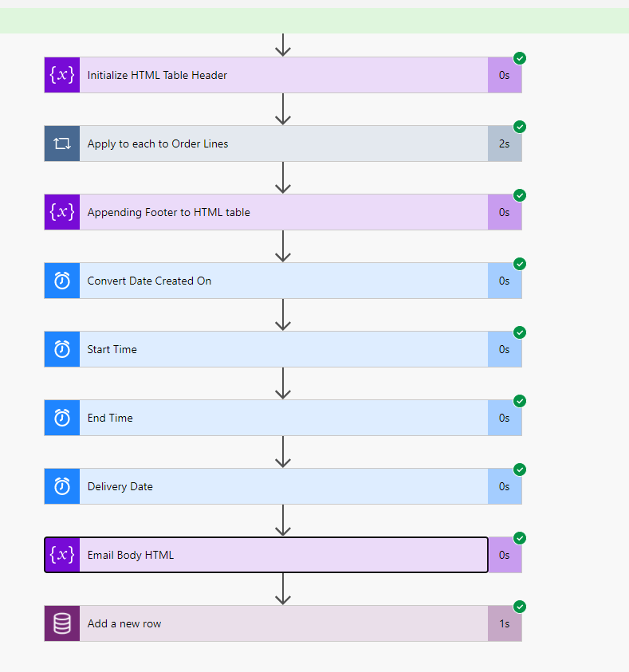Select the clock icon on Convert Date Created On
This screenshot has width=629, height=672.
click(62, 281)
